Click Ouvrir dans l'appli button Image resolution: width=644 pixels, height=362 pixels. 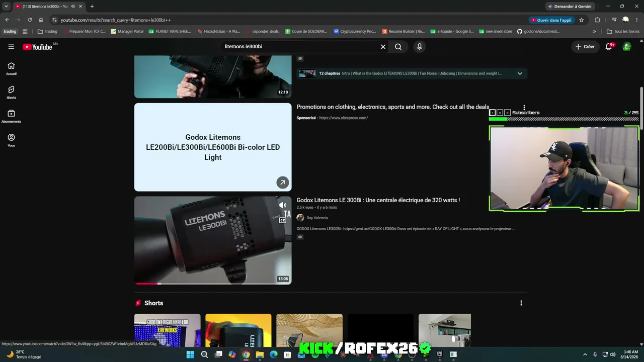551,20
